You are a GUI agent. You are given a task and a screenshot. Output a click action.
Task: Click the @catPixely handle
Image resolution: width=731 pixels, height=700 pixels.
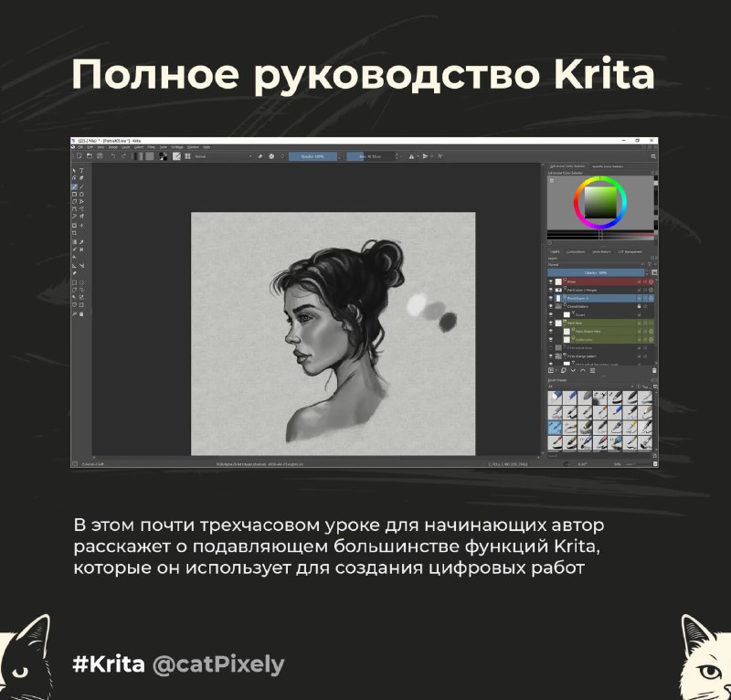(218, 664)
